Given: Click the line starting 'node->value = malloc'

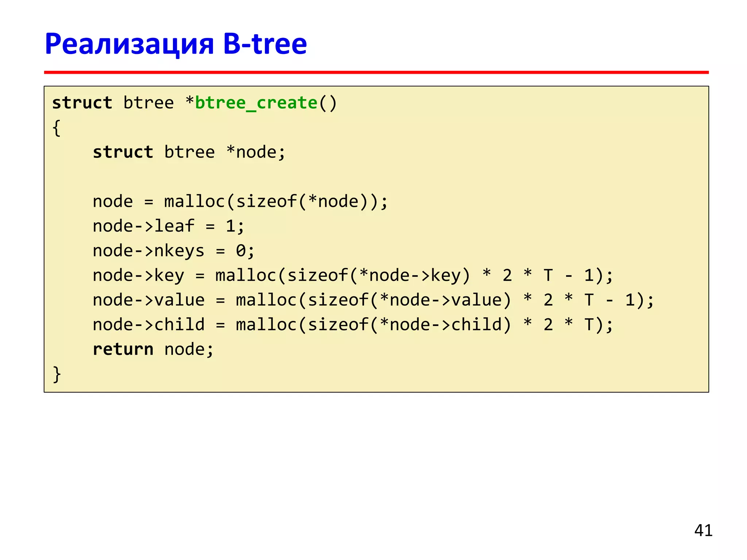Looking at the screenshot, I should coord(373,300).
